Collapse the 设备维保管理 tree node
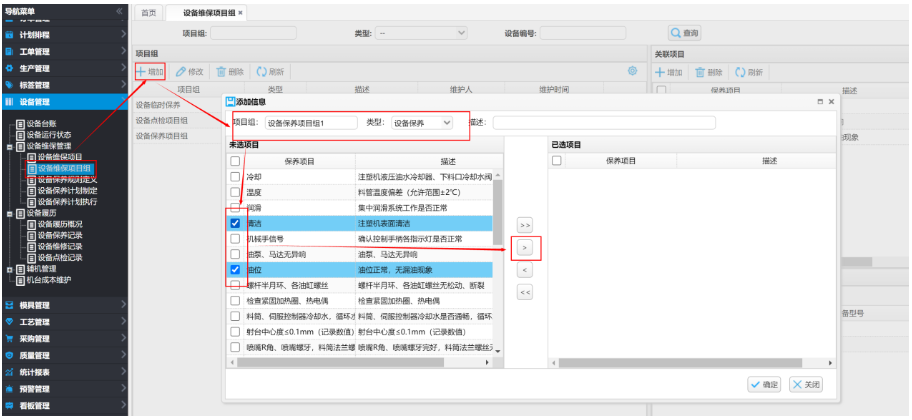Viewport: 912px width, 420px height. pos(10,146)
